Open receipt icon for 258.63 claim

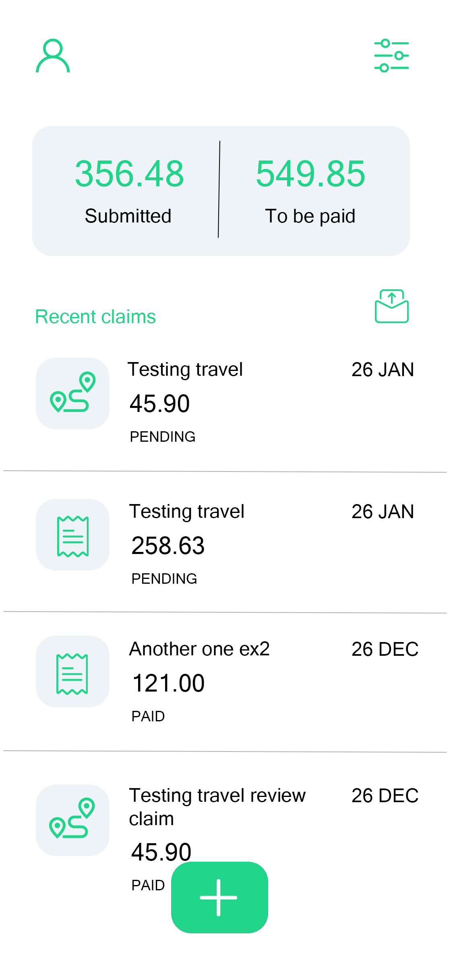pyautogui.click(x=72, y=535)
